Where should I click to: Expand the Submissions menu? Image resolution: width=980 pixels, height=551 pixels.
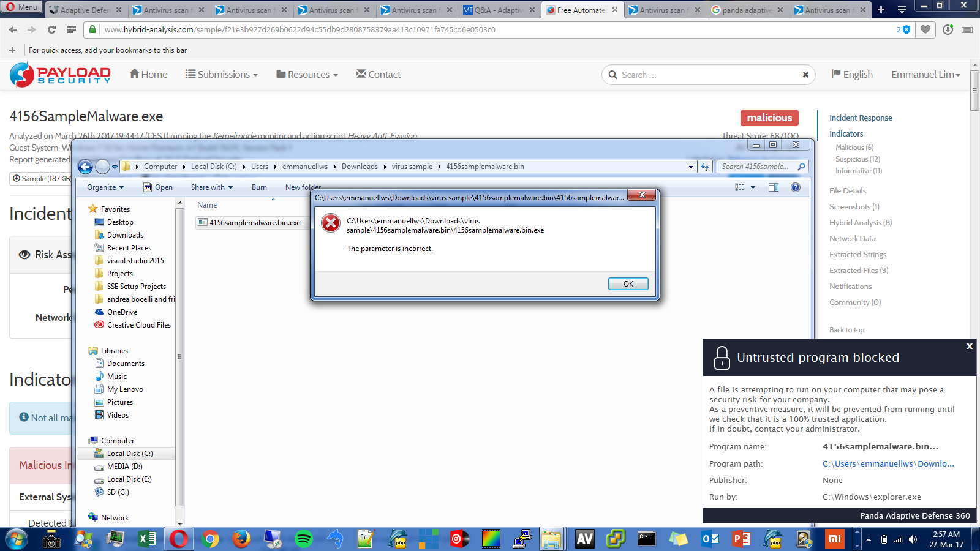(222, 74)
